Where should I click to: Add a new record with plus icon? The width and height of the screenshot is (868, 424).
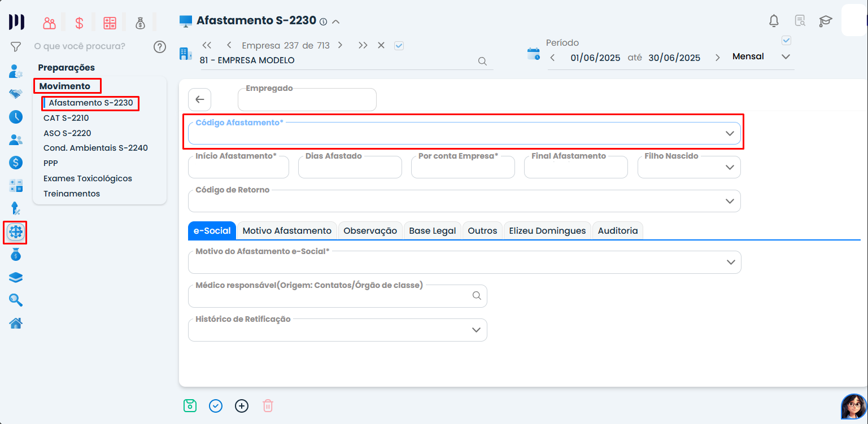pyautogui.click(x=242, y=405)
